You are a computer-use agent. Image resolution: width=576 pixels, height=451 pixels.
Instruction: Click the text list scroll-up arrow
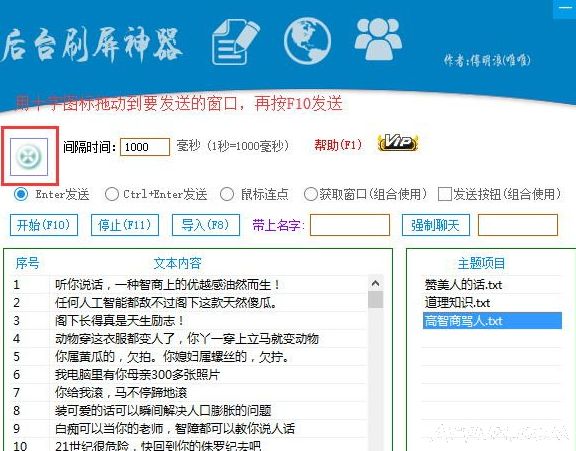(375, 283)
